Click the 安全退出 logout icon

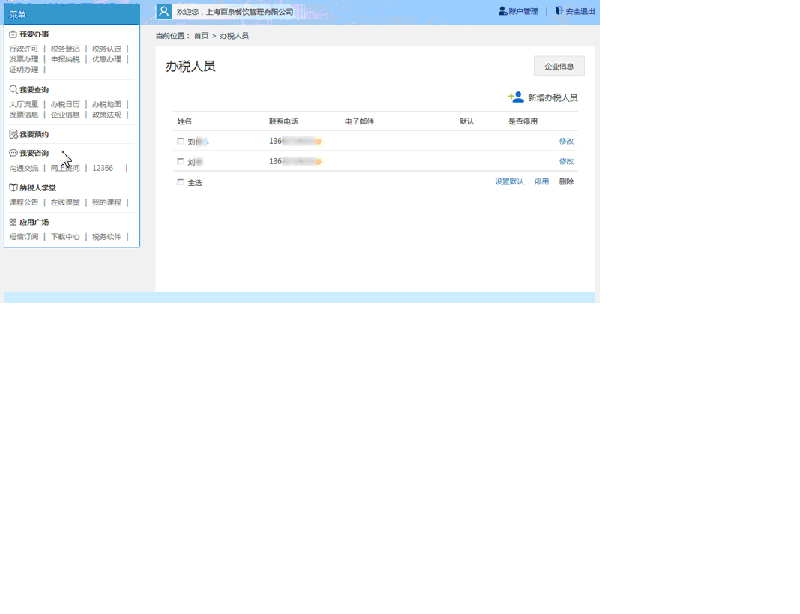[x=559, y=12]
